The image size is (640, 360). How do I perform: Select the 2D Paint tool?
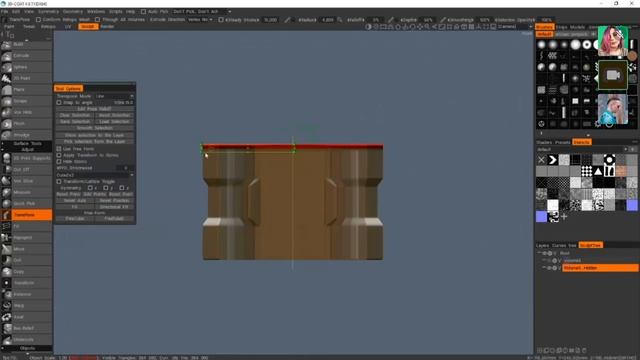click(x=26, y=78)
